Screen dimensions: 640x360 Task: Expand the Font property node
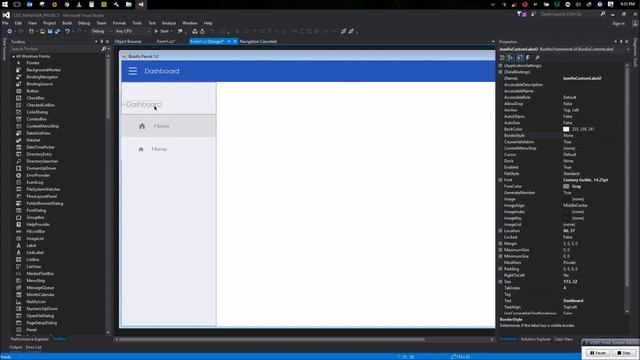tap(501, 180)
